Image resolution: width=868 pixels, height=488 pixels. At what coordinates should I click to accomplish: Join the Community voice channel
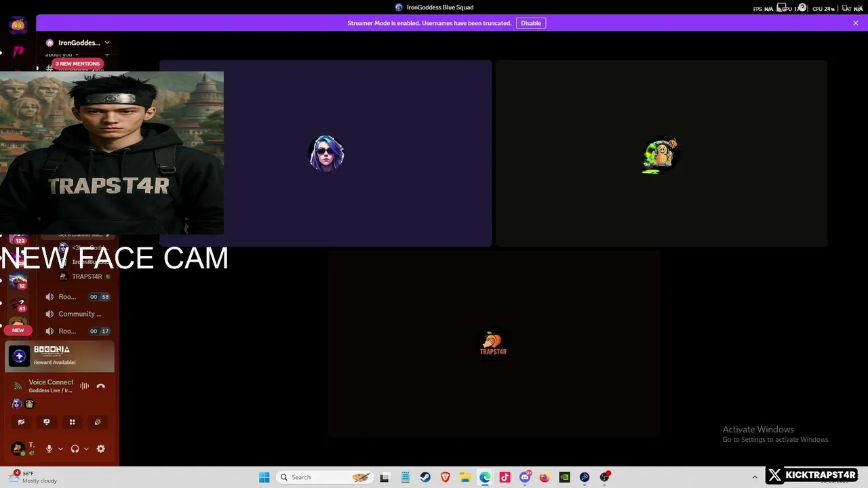pos(77,314)
